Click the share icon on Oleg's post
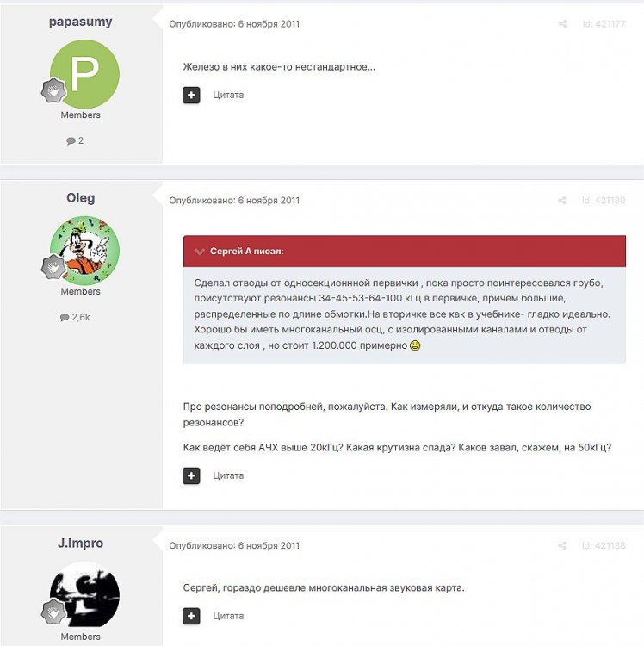 click(562, 200)
